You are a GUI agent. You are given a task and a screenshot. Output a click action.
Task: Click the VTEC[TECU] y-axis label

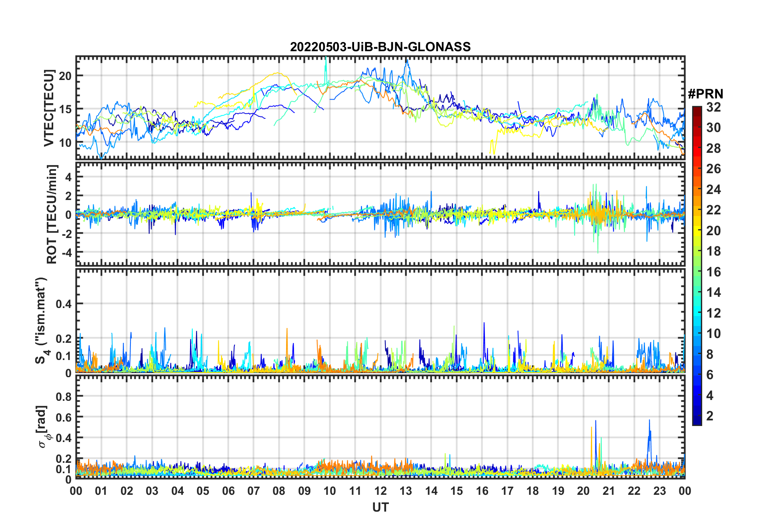[49, 108]
